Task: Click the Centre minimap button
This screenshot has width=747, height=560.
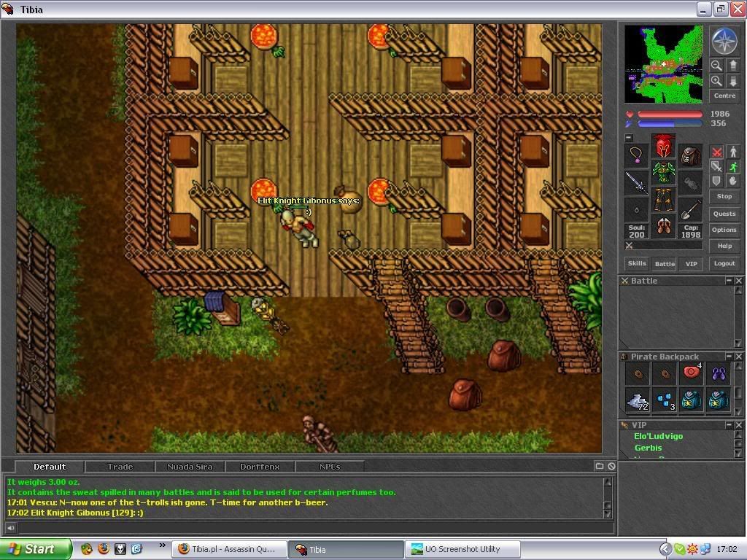Action: point(724,96)
